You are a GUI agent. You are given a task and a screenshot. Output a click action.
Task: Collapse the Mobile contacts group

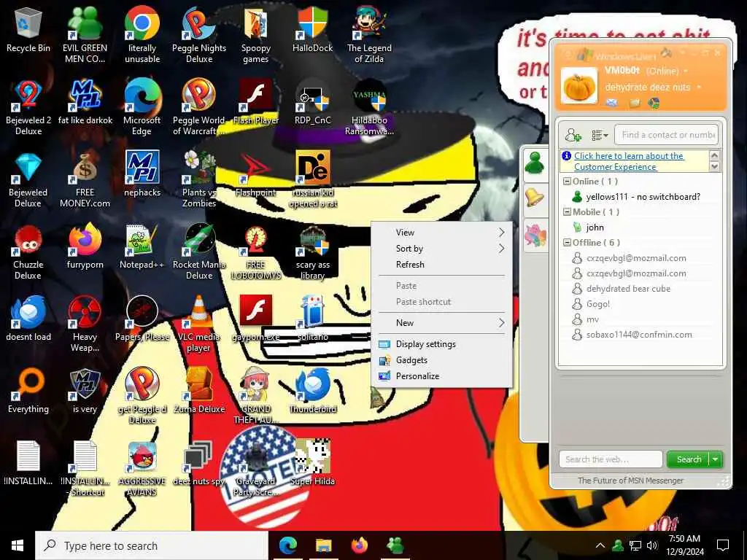pos(567,212)
